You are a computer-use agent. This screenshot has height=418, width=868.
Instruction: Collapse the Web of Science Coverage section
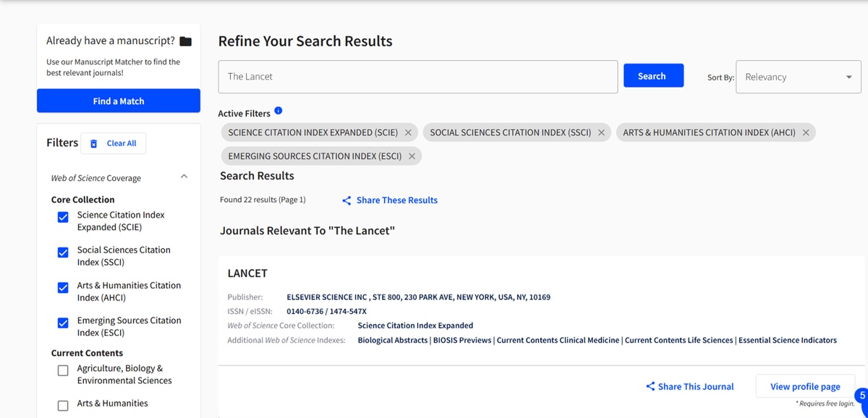pyautogui.click(x=184, y=176)
